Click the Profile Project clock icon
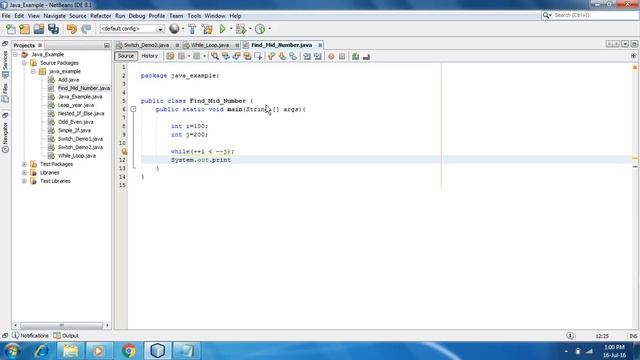Image resolution: width=640 pixels, height=360 pixels. click(260, 29)
